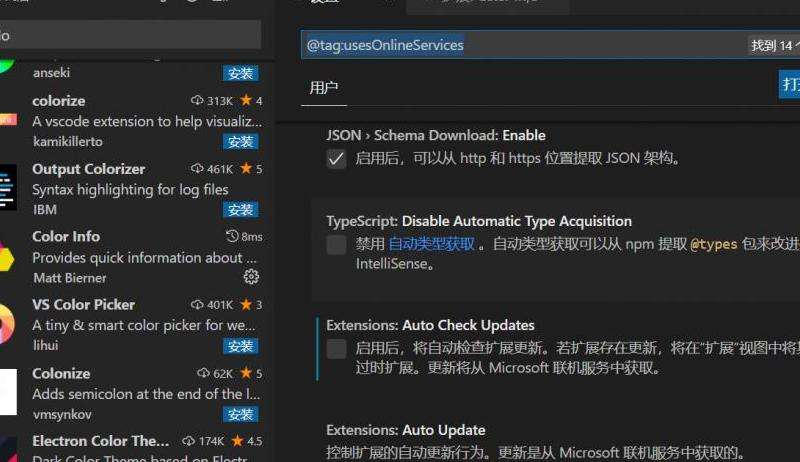Click the extensions search input field

(131, 35)
